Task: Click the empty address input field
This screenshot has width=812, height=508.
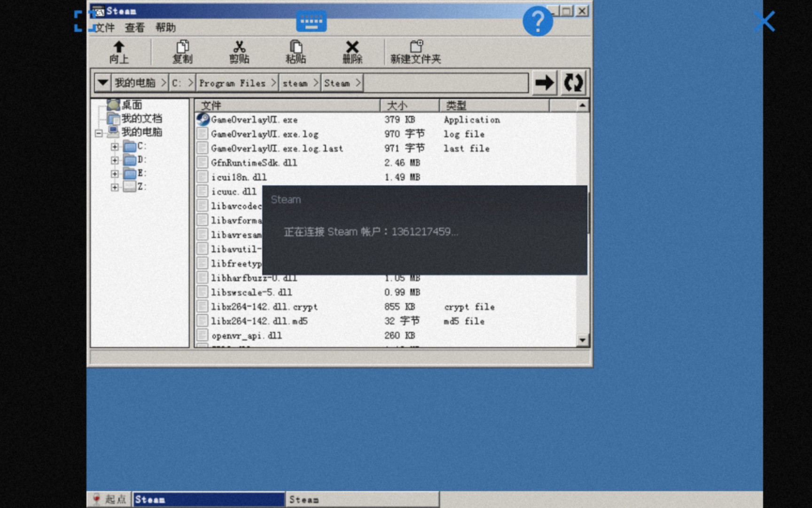Action: (x=446, y=83)
